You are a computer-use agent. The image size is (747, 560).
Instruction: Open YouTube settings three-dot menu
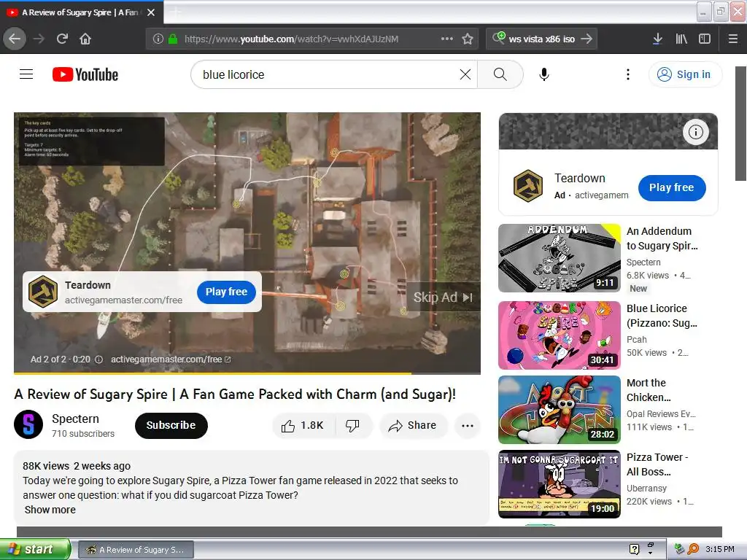[x=628, y=74]
